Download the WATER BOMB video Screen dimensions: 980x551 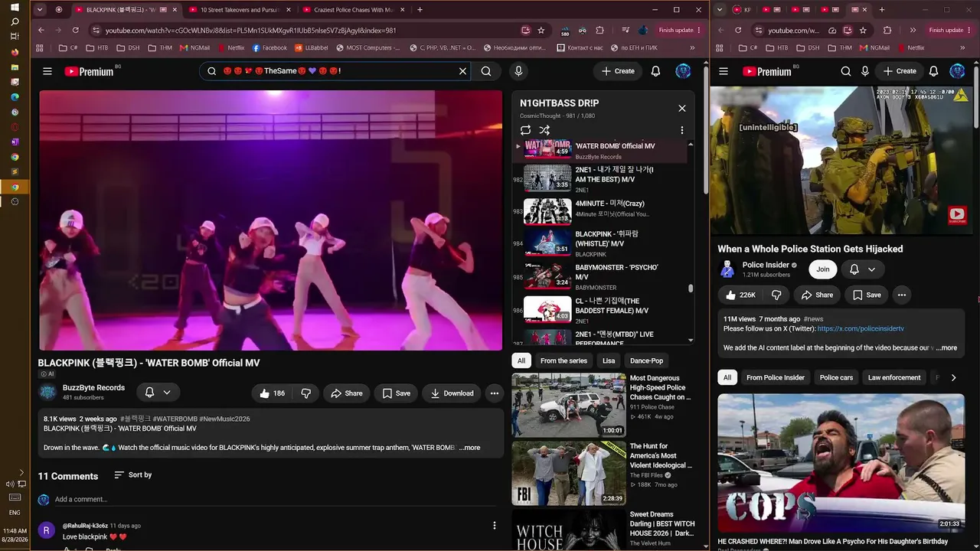point(452,393)
